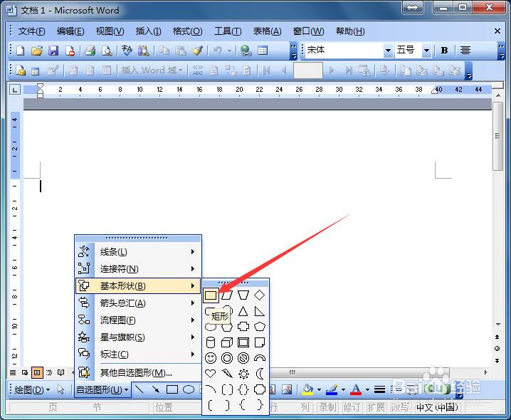511x420 pixels.
Task: Pick the Bevel basic shape
Action: pyautogui.click(x=243, y=342)
